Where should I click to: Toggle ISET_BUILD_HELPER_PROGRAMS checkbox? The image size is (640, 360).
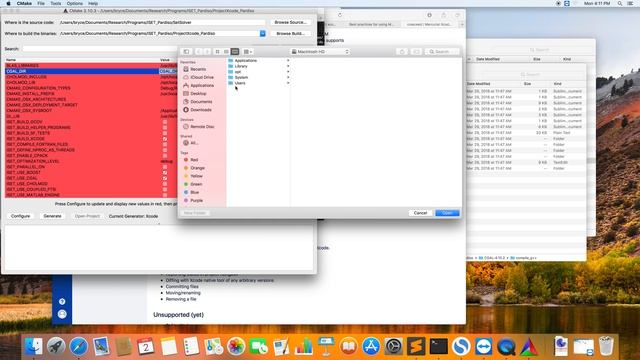pos(165,127)
